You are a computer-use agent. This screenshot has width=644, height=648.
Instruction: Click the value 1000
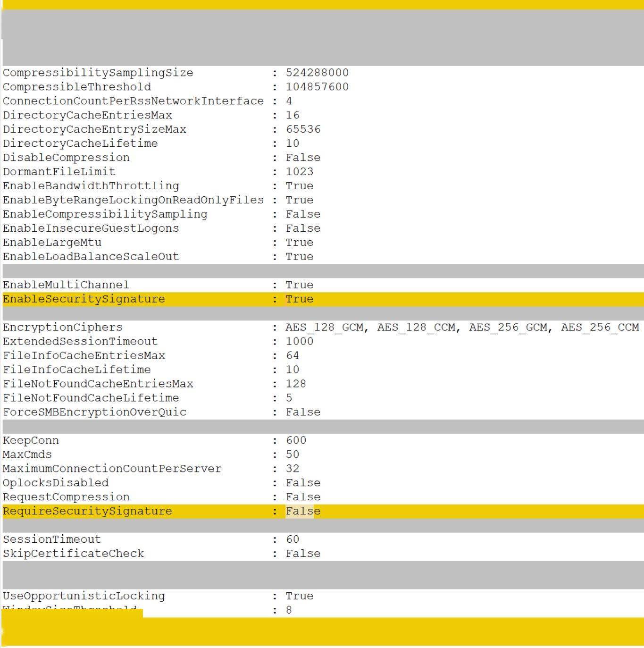point(300,342)
